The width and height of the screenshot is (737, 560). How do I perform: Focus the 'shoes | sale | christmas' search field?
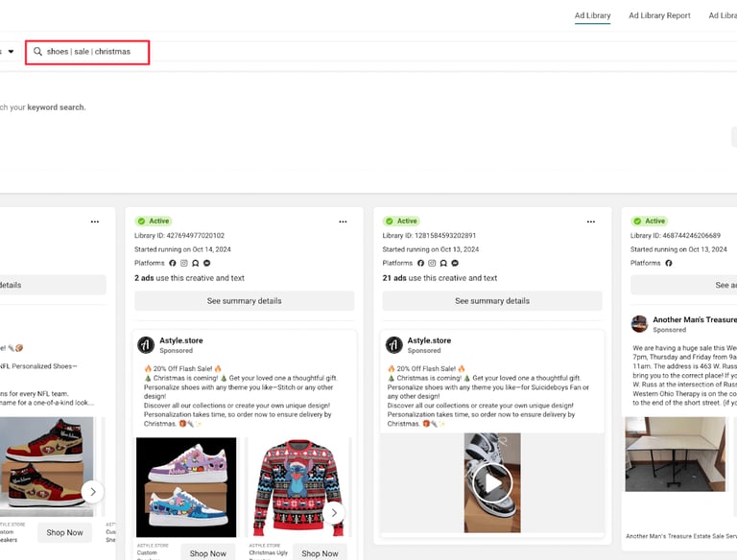(x=87, y=52)
